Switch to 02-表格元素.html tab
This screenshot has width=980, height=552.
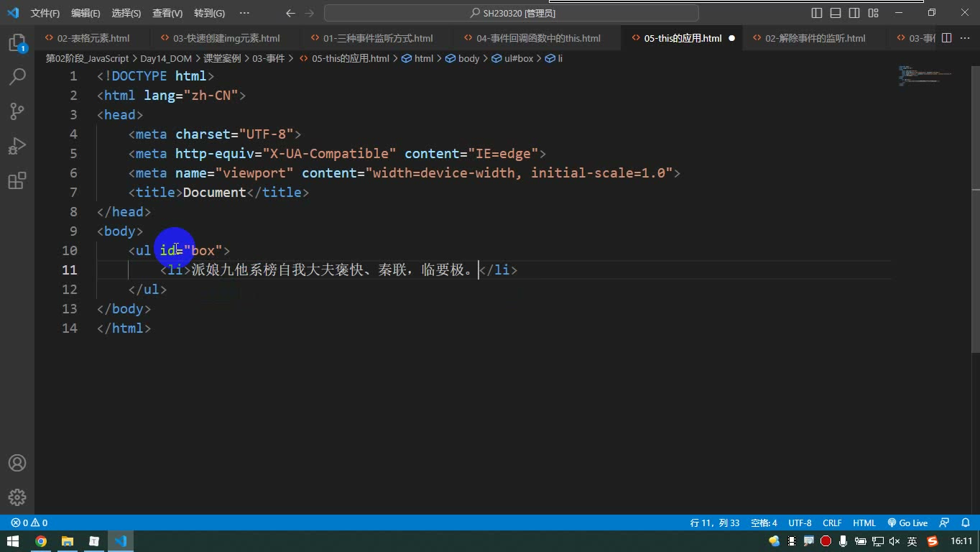tap(93, 38)
